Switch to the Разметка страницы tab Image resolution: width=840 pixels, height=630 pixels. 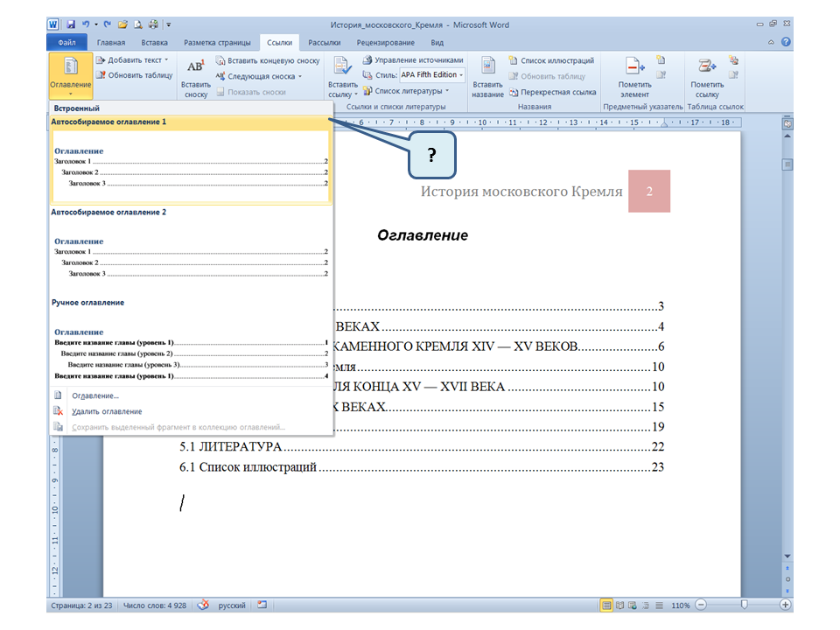coord(217,42)
